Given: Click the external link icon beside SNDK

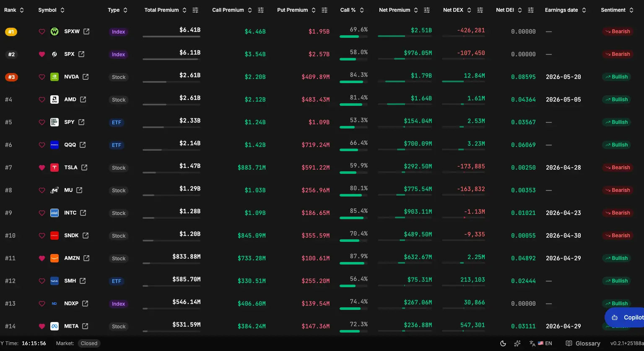Looking at the screenshot, I should coord(86,236).
